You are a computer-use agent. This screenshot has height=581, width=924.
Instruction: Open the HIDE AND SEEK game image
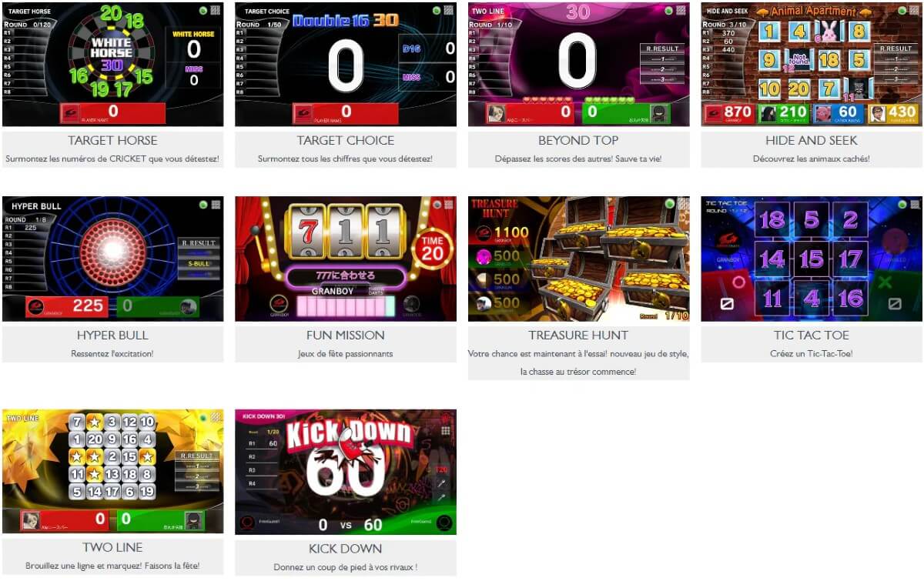(812, 64)
